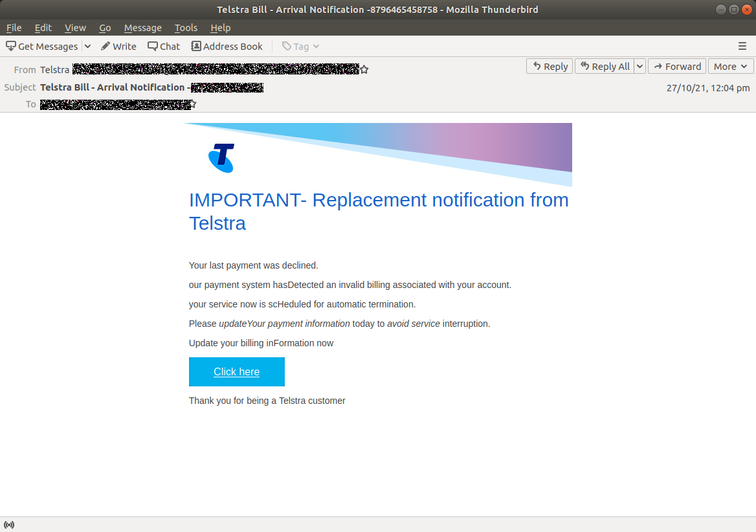This screenshot has width=756, height=532.
Task: Click the Reply icon
Action: (x=549, y=66)
